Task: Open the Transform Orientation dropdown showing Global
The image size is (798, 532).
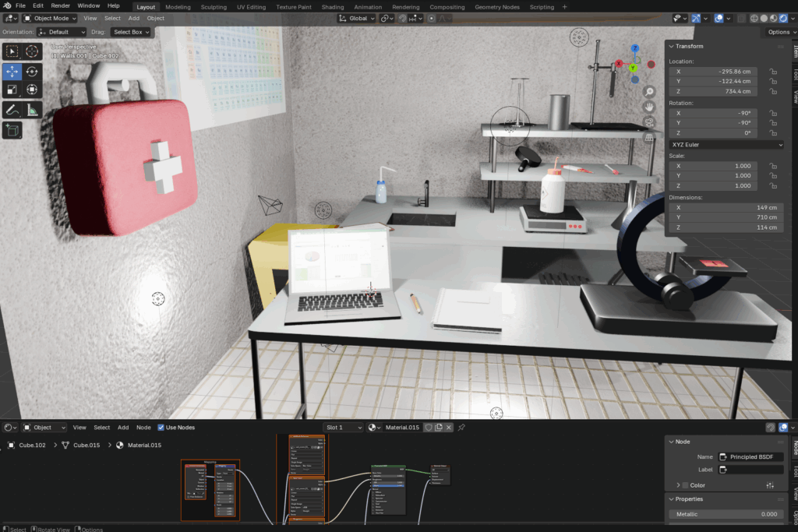Action: 356,18
